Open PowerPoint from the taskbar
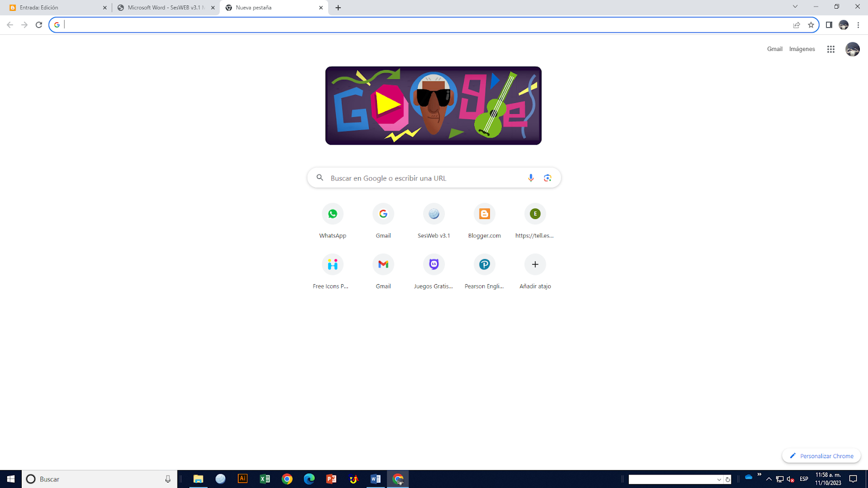 pos(331,479)
